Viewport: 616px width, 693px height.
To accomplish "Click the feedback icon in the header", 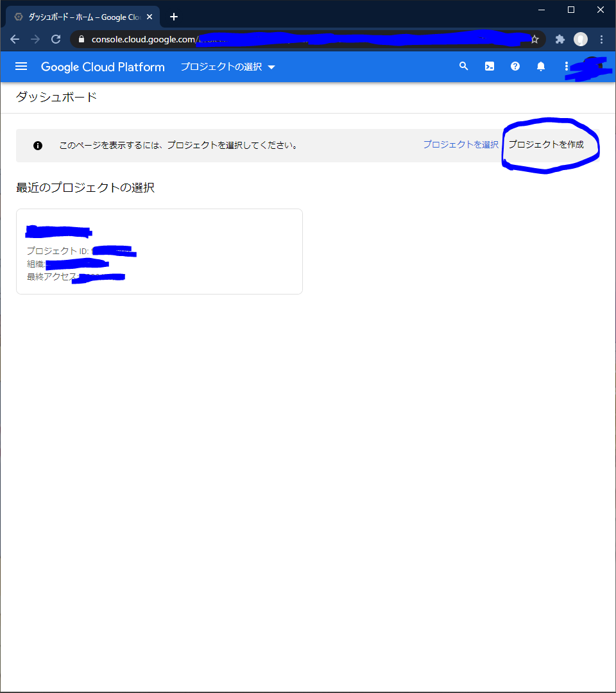I will click(x=489, y=66).
